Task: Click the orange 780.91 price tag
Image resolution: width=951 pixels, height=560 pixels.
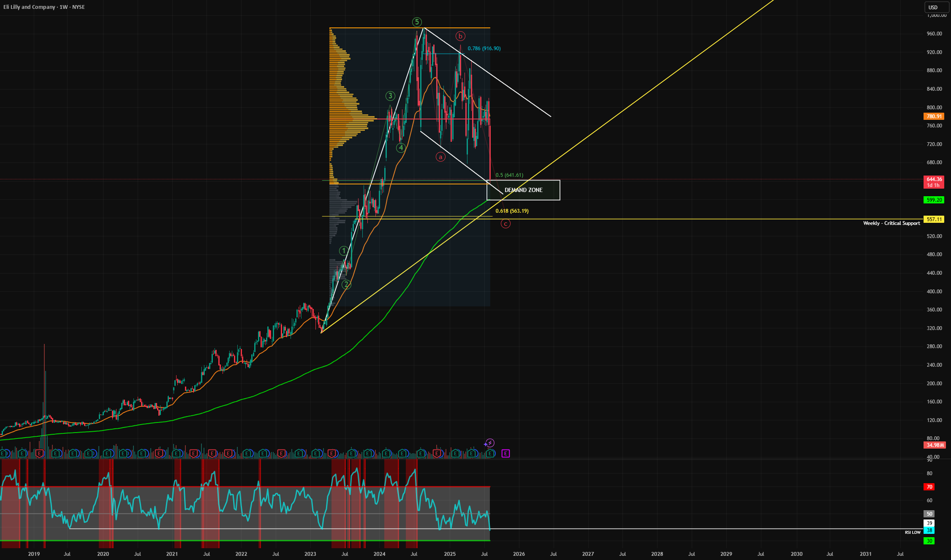Action: tap(934, 116)
